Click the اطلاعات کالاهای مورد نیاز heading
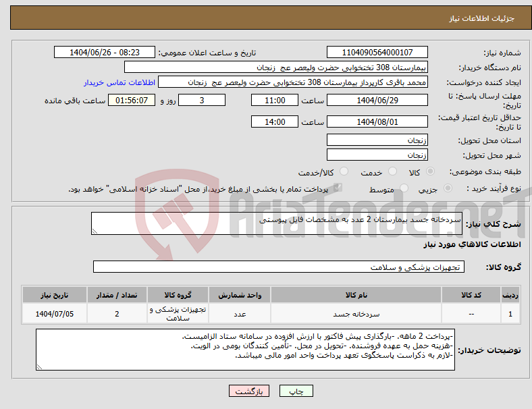Viewport: 532px width, 409px height. pos(472,244)
